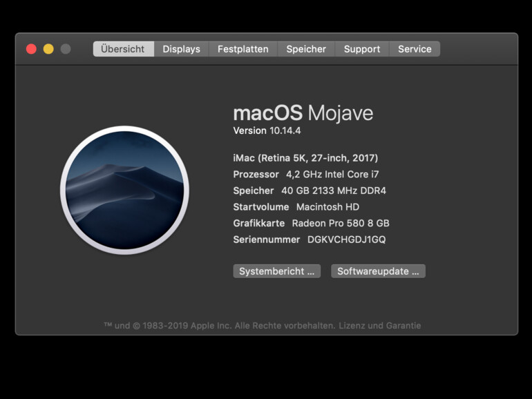Click startup volume Macintosh HD
Image resolution: width=532 pixels, height=399 pixels.
coord(327,207)
